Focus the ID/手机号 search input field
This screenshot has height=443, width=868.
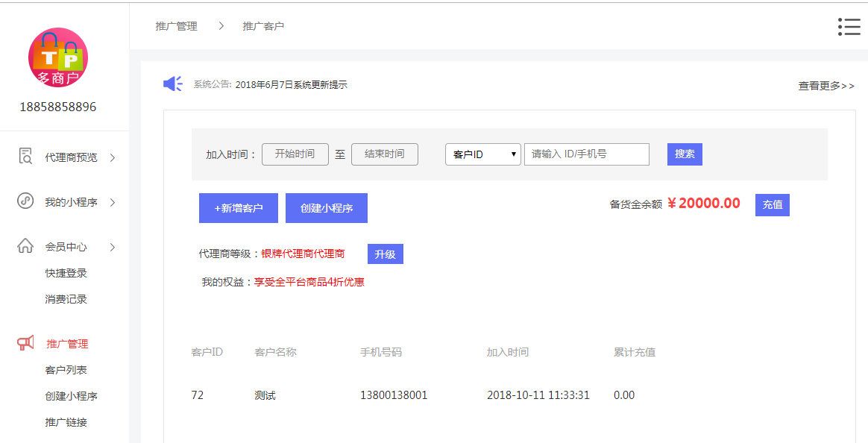pos(586,154)
